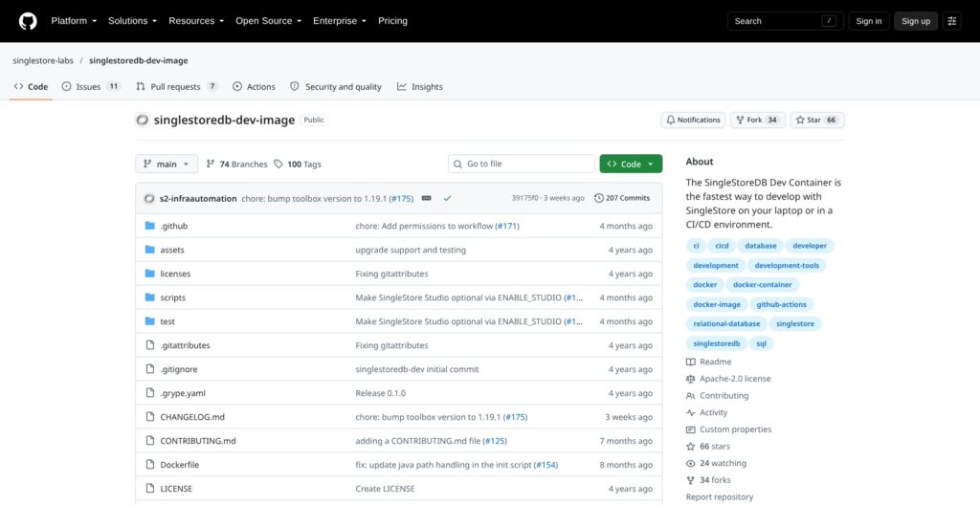Viewport: 980px width, 505px height.
Task: Click the s2-infraautomation avatar icon
Action: coord(148,198)
